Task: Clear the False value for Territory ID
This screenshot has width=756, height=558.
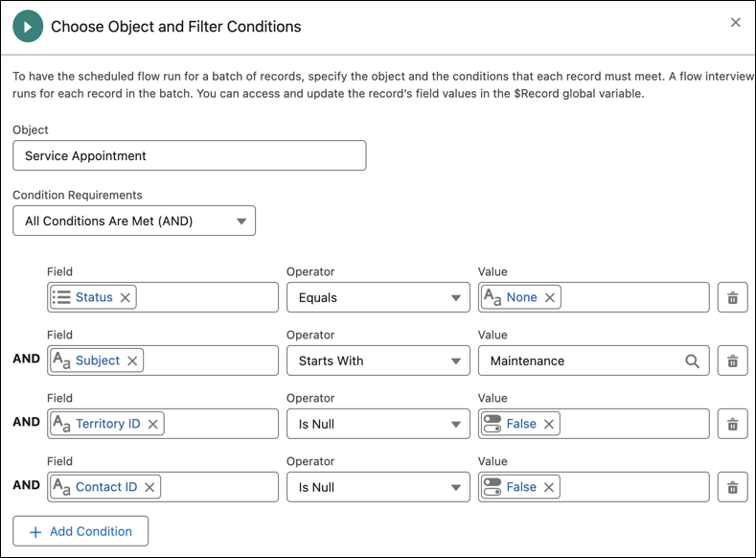Action: (549, 424)
